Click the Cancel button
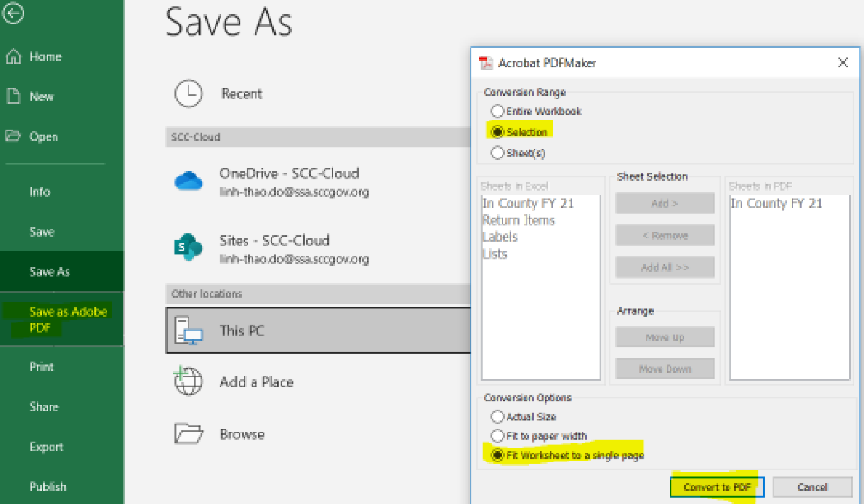The width and height of the screenshot is (864, 504). [812, 487]
